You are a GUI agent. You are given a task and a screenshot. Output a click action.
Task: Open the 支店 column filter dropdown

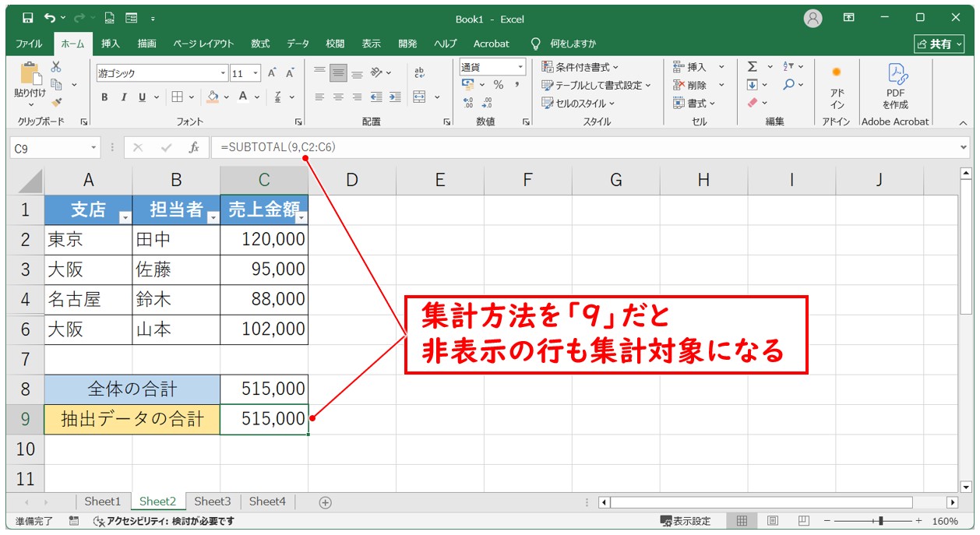125,218
